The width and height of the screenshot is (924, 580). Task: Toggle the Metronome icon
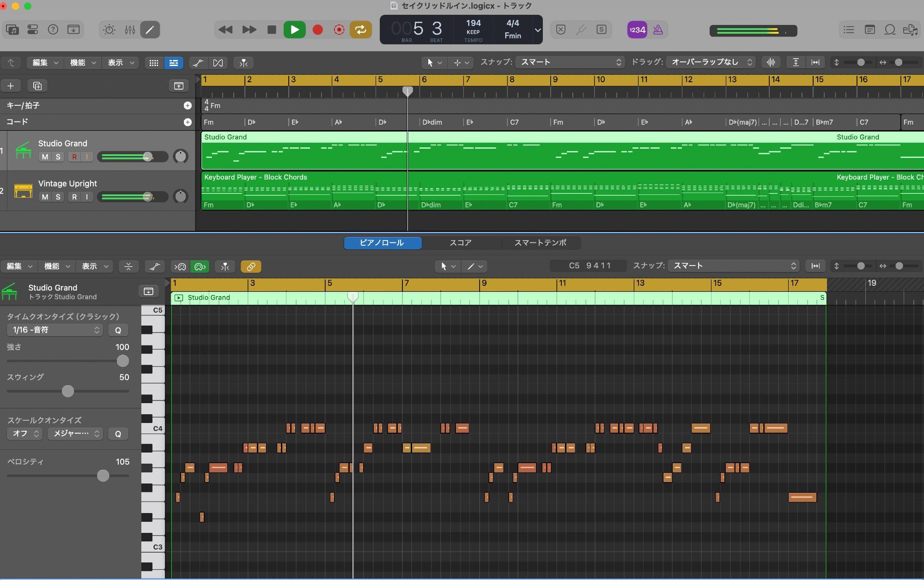(658, 30)
